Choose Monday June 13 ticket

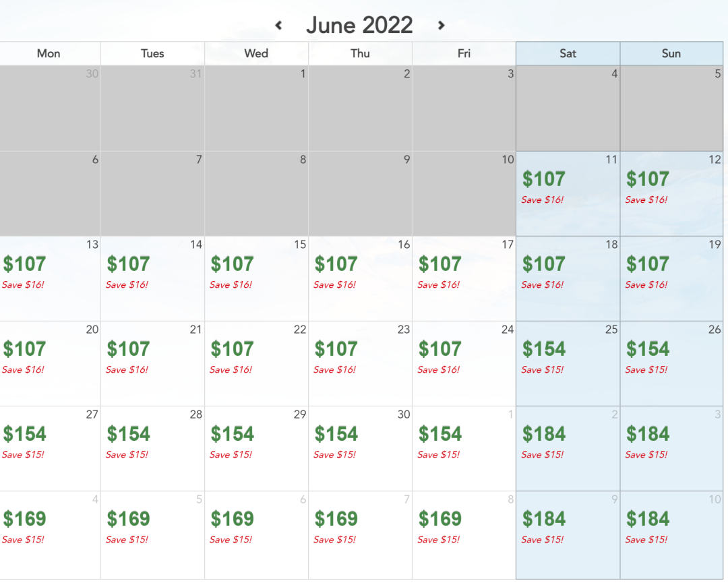pyautogui.click(x=50, y=278)
